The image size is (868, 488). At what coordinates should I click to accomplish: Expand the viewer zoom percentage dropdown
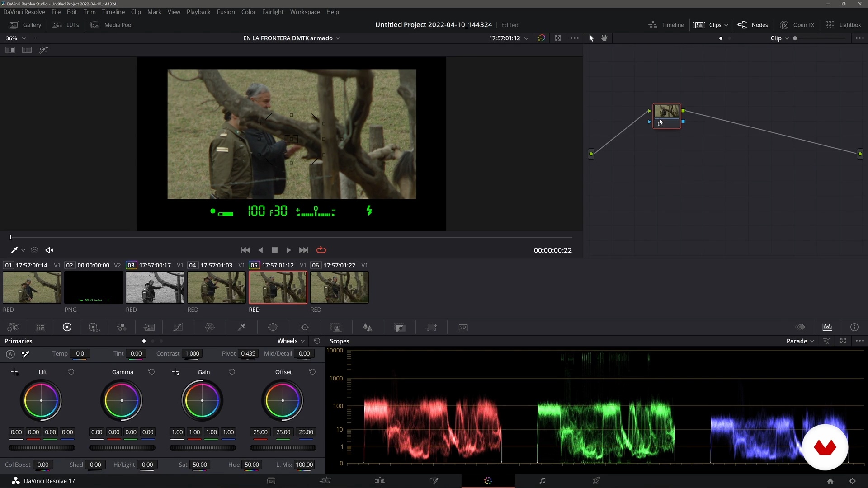(x=24, y=38)
